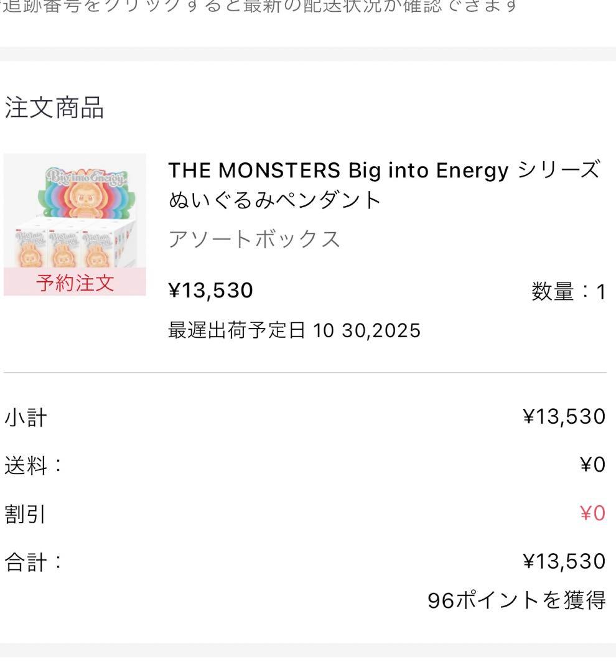Tap the item price below アソートボックス
This screenshot has width=616, height=672.
coord(211,290)
